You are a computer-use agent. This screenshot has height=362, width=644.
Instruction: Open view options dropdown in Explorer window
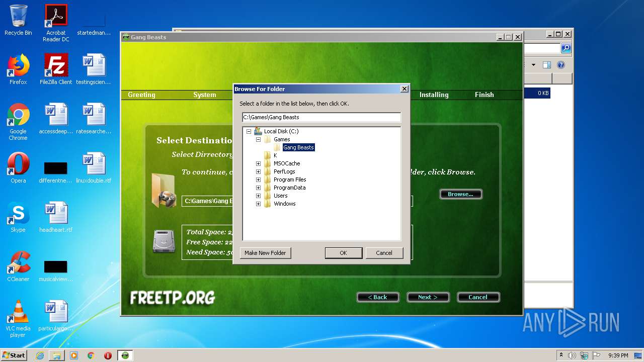tap(533, 65)
